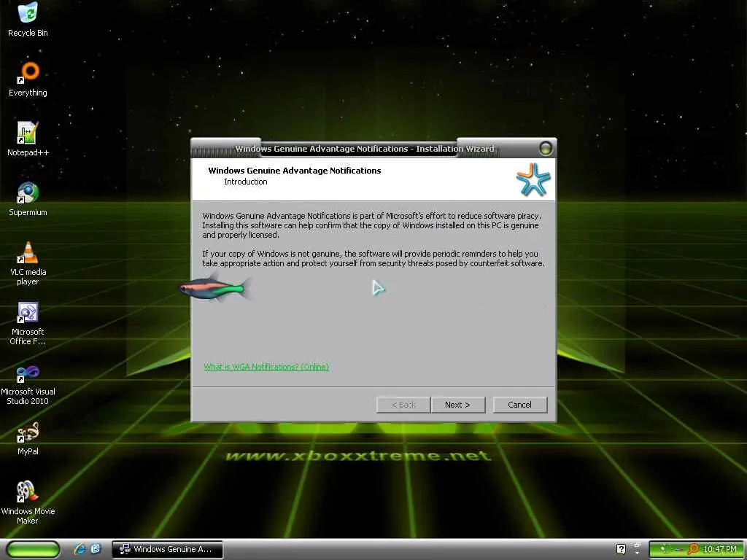The width and height of the screenshot is (747, 560).
Task: Click the small icon above the taskbar options arrow
Action: click(x=637, y=545)
